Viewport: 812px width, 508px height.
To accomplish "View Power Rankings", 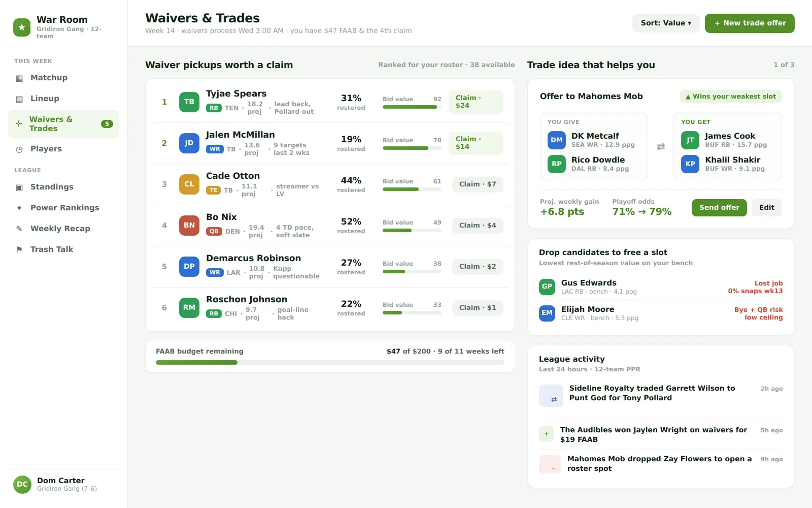I will click(x=63, y=208).
